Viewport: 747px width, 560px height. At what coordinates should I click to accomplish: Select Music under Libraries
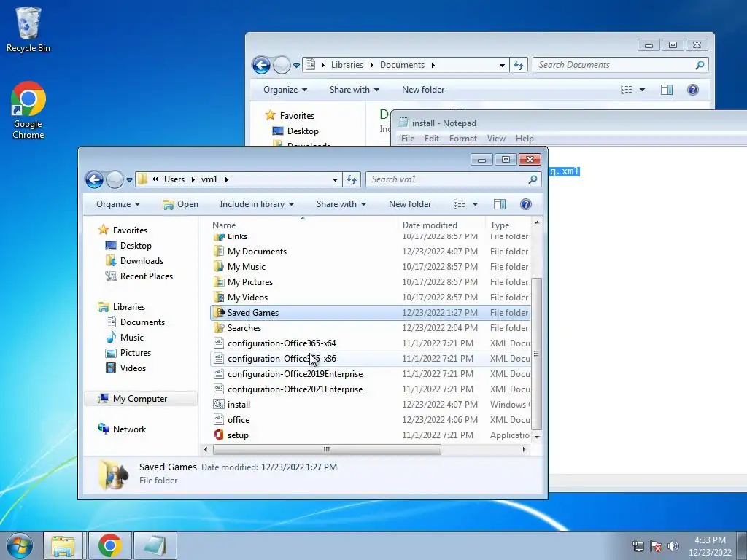[131, 338]
